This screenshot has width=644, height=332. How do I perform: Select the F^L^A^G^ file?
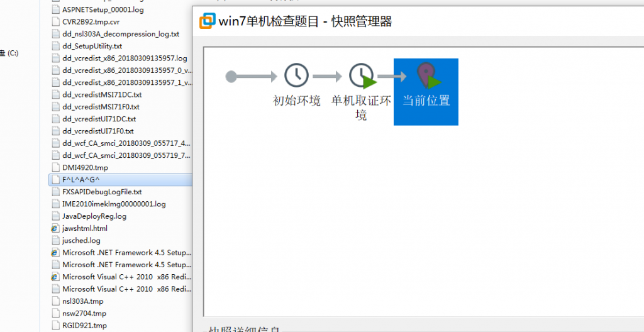tap(120, 180)
